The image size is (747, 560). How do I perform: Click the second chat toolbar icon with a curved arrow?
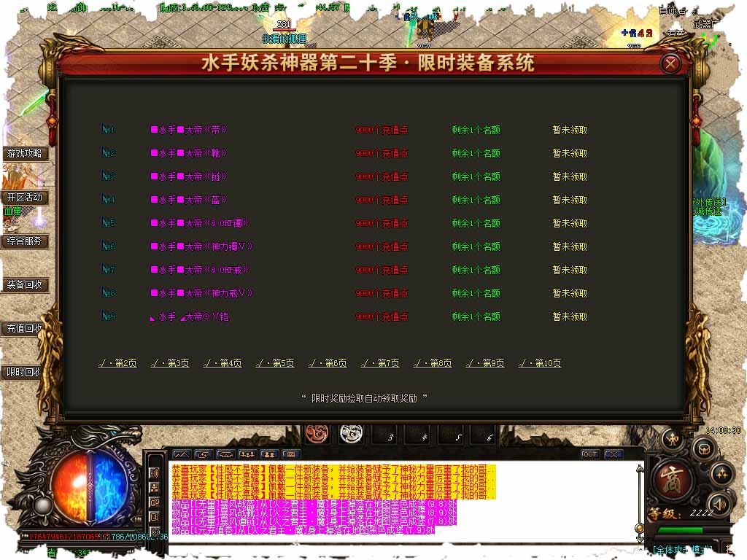pyautogui.click(x=204, y=454)
